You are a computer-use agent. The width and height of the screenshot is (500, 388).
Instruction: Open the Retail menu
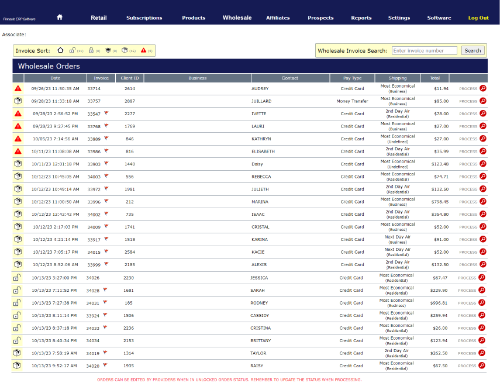pyautogui.click(x=99, y=18)
